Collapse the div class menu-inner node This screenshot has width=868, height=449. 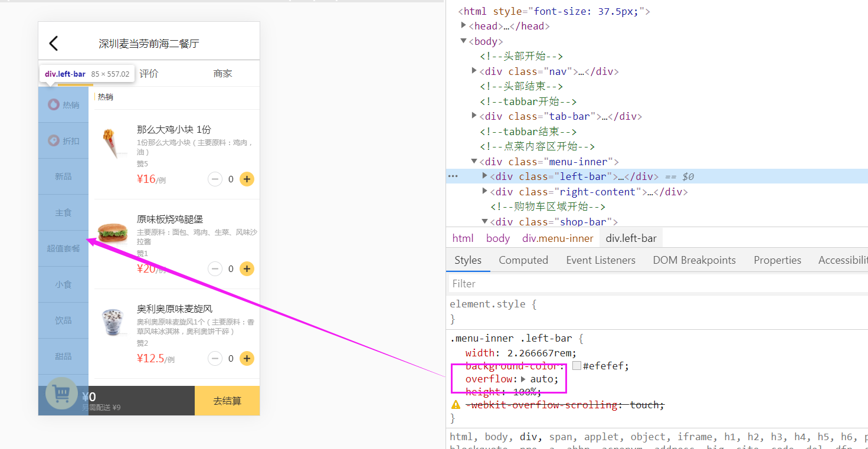tap(474, 161)
